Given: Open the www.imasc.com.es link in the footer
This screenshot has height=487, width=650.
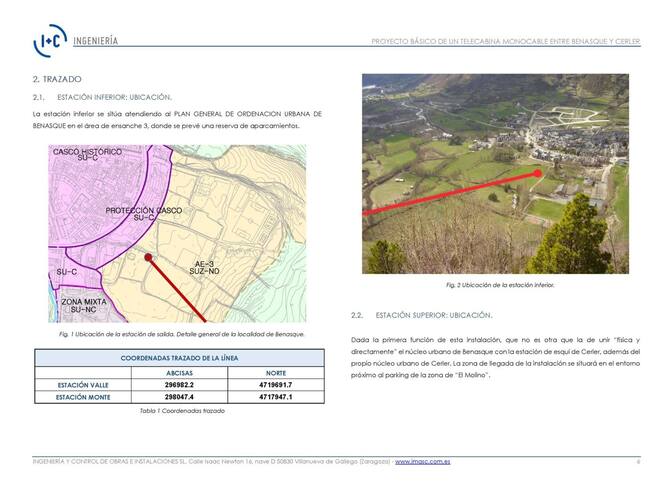Looking at the screenshot, I should click(x=422, y=462).
